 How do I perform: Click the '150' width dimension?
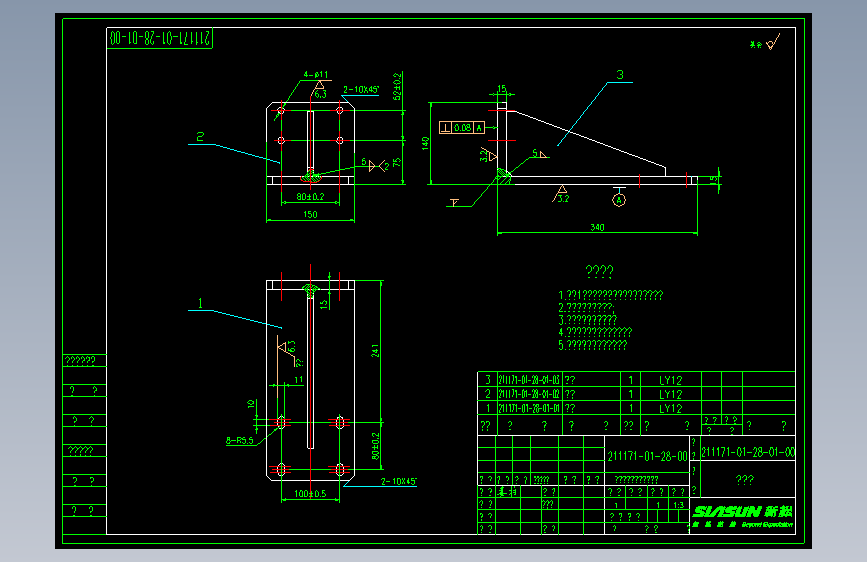coord(310,214)
